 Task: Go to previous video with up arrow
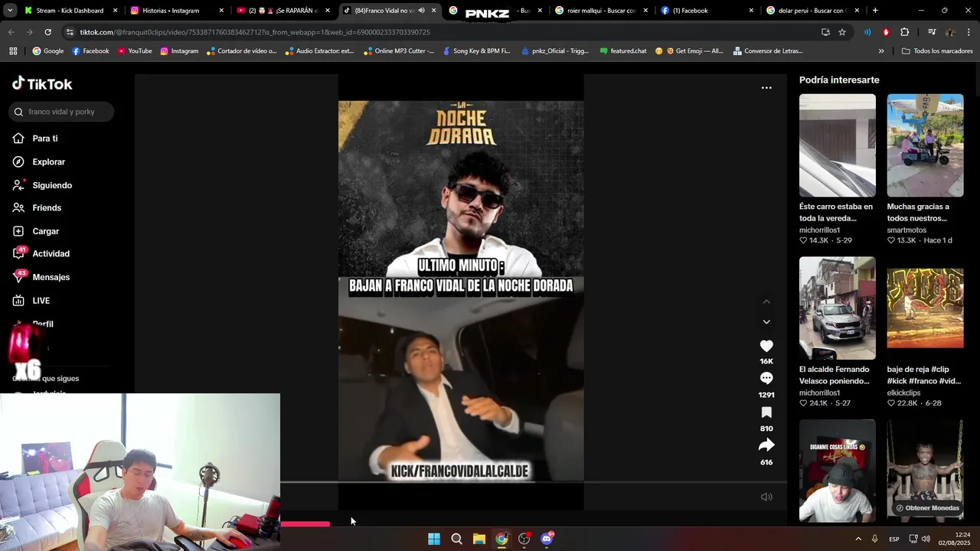[x=766, y=302]
